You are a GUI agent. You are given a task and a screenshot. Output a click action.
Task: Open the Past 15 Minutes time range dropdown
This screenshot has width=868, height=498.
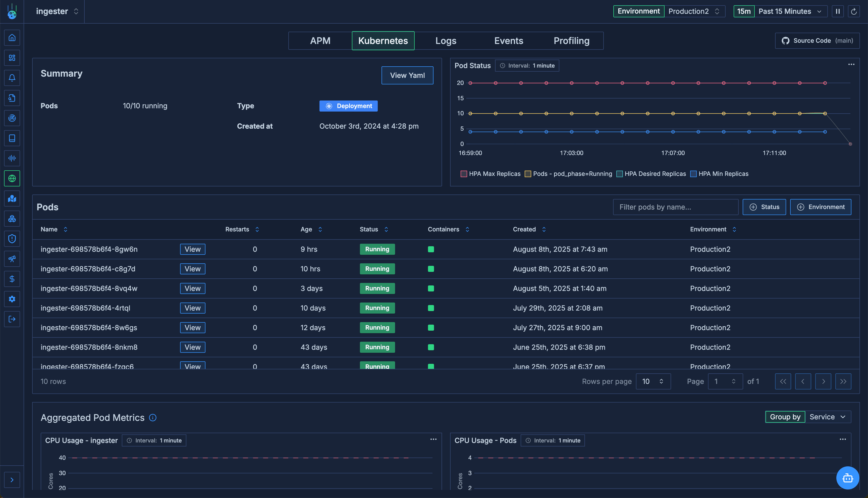click(x=790, y=11)
